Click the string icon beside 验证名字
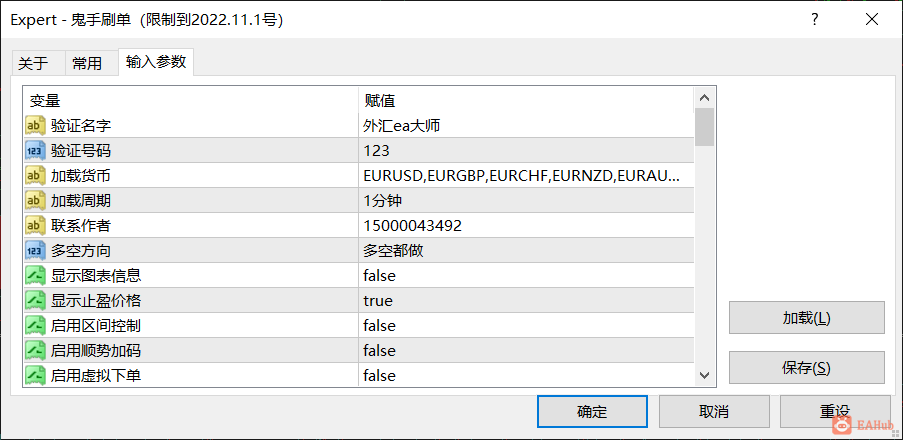The height and width of the screenshot is (440, 903). pyautogui.click(x=35, y=126)
